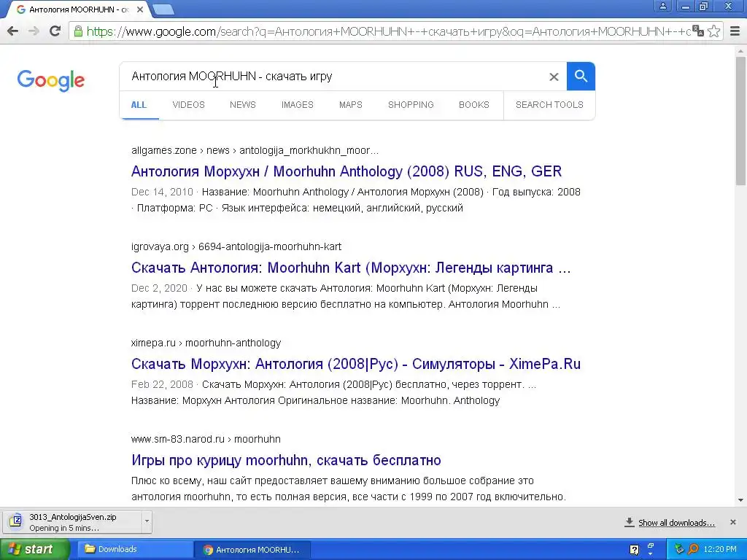Click the 3013_AntologijaSven.zip download item
Viewport: 747px width, 560px height.
pos(72,522)
